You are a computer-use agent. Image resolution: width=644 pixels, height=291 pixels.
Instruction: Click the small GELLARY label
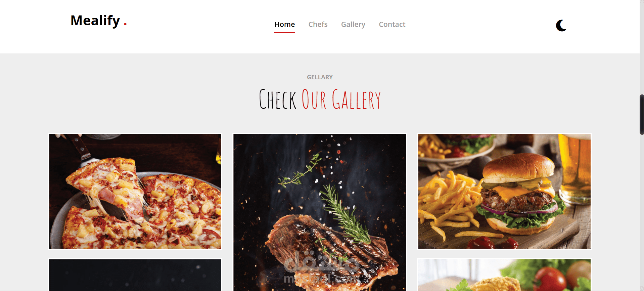tap(320, 77)
